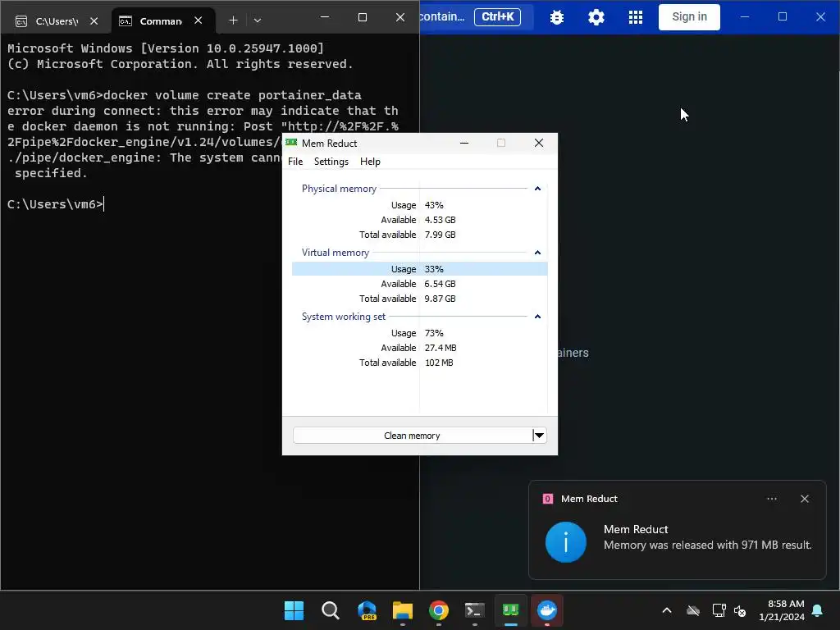Select the Physical Total available 7.99 GB row
The width and height of the screenshot is (840, 630).
point(419,235)
